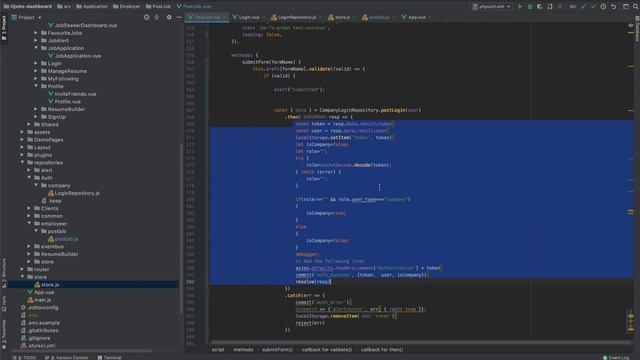Image resolution: width=640 pixels, height=360 pixels.
Task: Expand the ManageResume folder
Action: coord(36,71)
